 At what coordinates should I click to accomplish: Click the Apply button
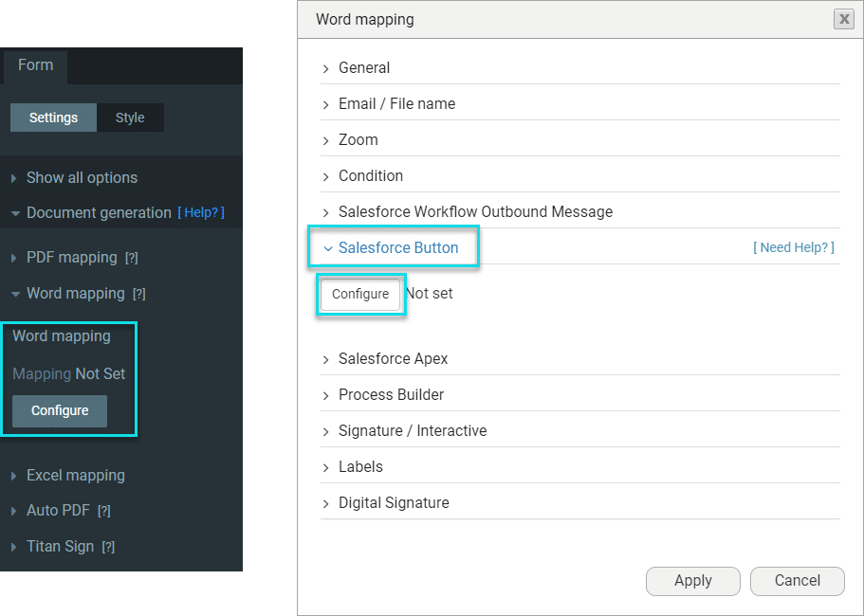pyautogui.click(x=692, y=581)
